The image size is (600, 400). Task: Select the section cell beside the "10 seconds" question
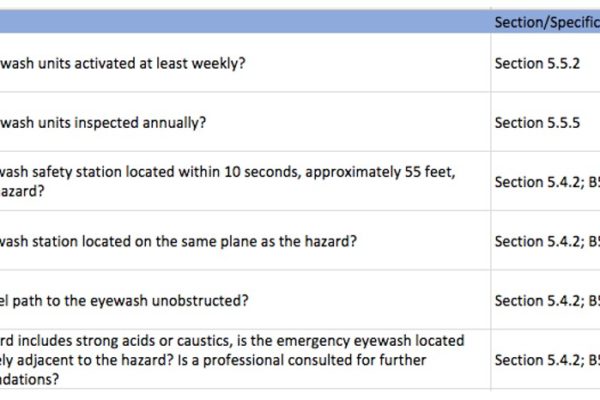(x=545, y=182)
